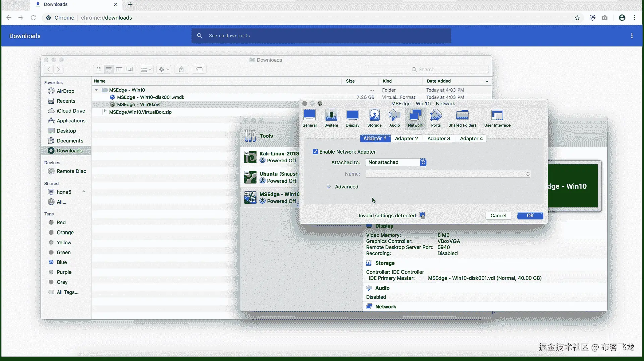Viewport: 644px width, 361px height.
Task: Open the General settings icon
Action: [309, 118]
